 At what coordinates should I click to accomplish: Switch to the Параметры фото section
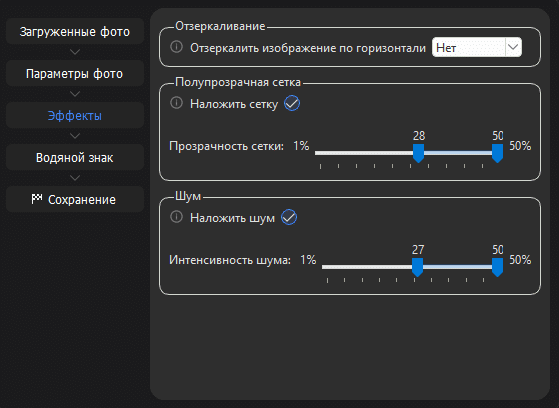click(75, 74)
